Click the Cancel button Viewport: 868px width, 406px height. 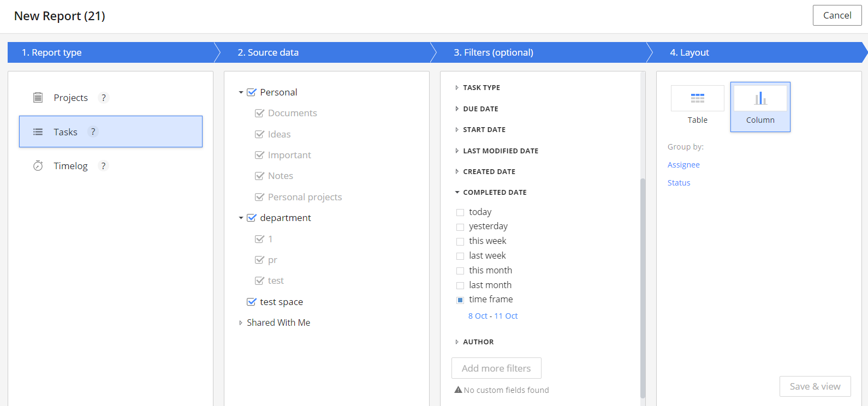(836, 15)
